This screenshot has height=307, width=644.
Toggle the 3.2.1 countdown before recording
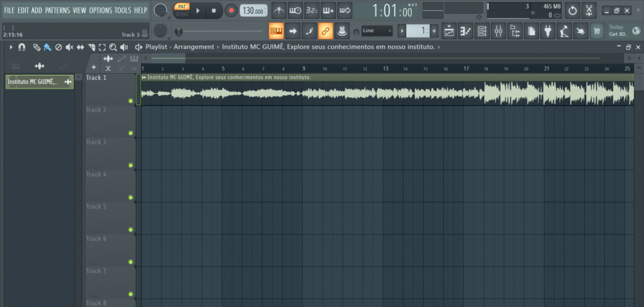312,10
